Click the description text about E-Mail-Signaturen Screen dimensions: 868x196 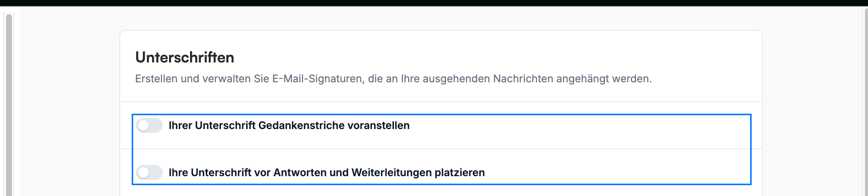[x=393, y=79]
